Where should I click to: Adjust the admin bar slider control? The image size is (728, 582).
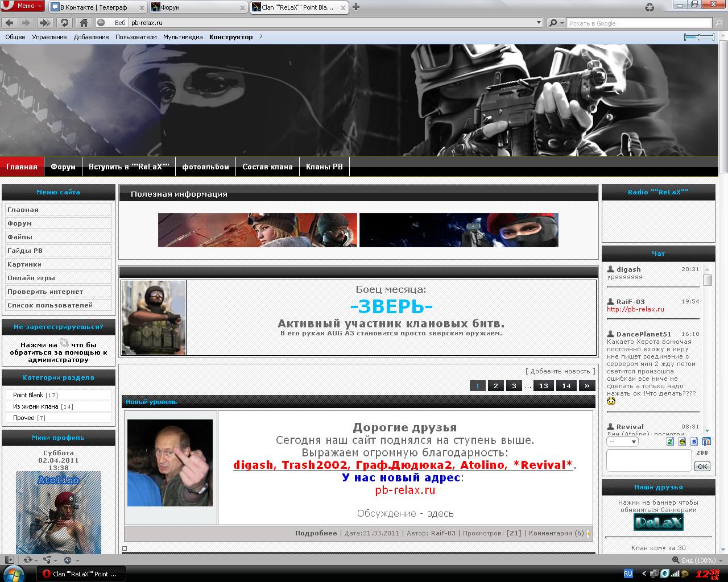click(x=699, y=37)
